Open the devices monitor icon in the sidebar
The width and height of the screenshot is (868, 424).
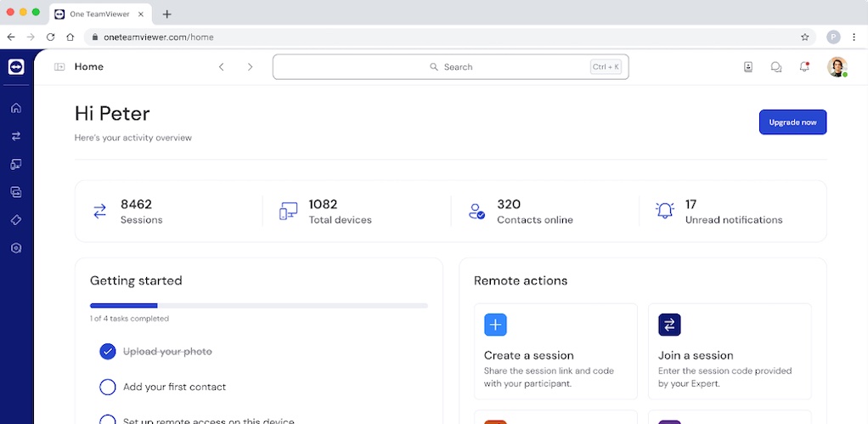[x=16, y=164]
